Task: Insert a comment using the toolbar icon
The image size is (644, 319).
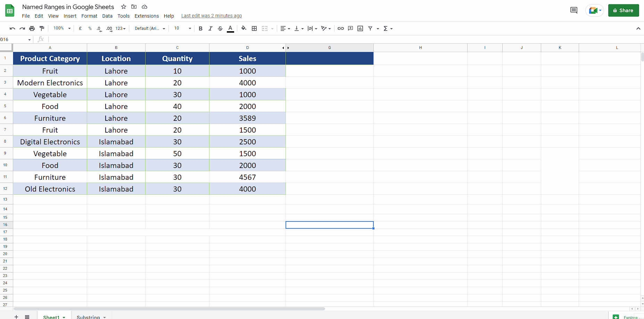Action: coord(350,28)
